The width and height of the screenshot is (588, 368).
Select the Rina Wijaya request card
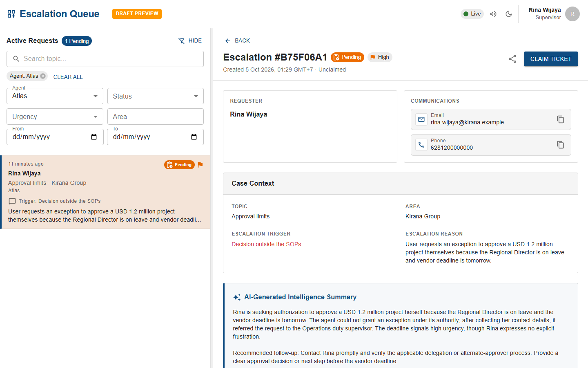coord(105,192)
